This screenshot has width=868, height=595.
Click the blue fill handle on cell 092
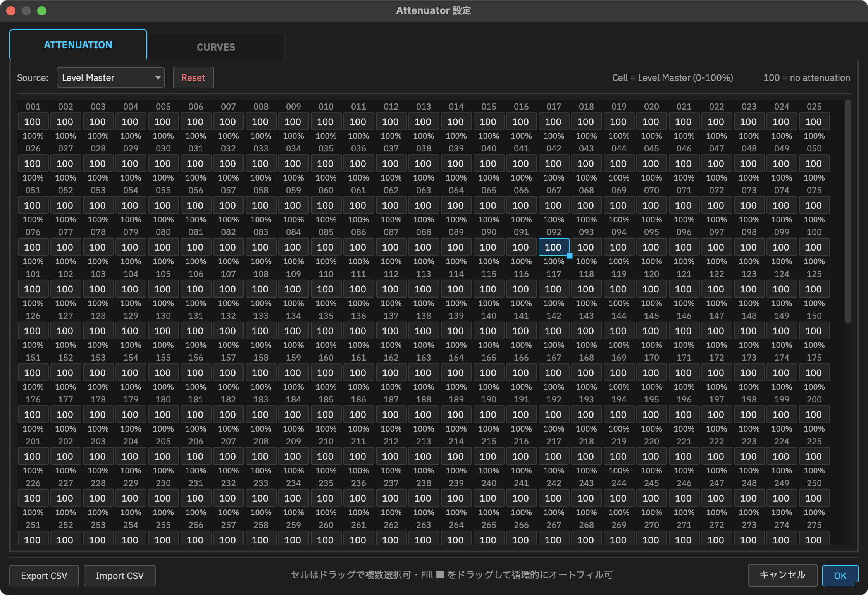570,256
